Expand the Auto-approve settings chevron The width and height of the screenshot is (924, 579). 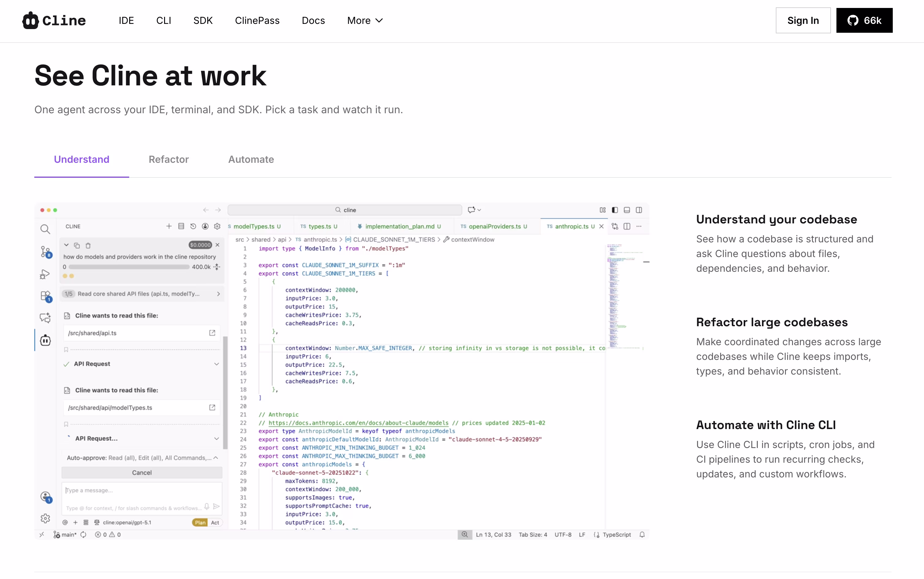click(x=216, y=458)
